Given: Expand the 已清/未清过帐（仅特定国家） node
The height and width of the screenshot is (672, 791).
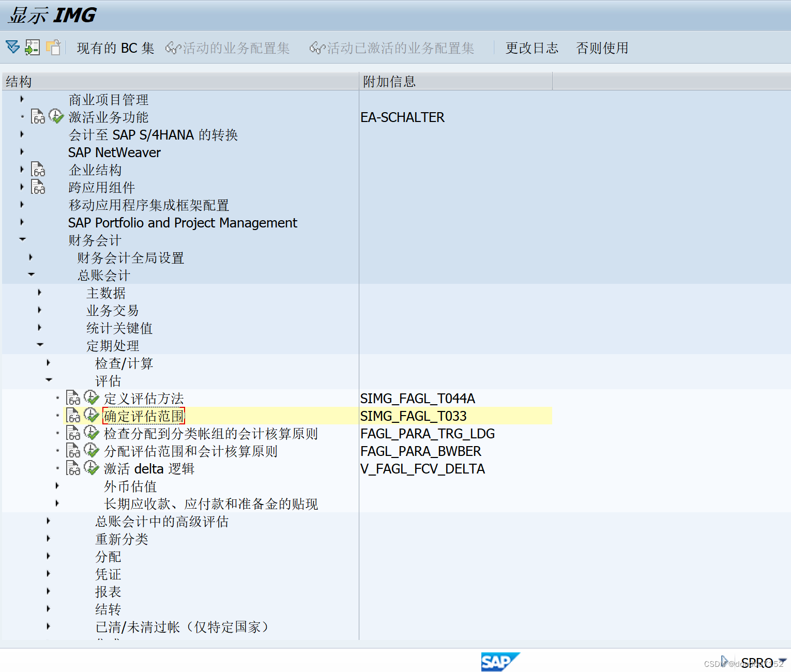Looking at the screenshot, I should coord(48,626).
